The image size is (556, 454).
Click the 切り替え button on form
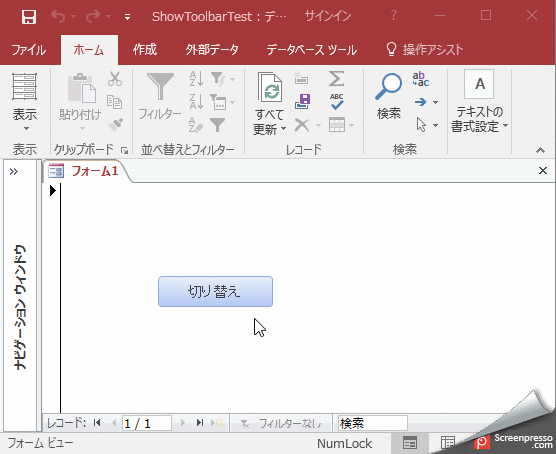click(x=215, y=292)
